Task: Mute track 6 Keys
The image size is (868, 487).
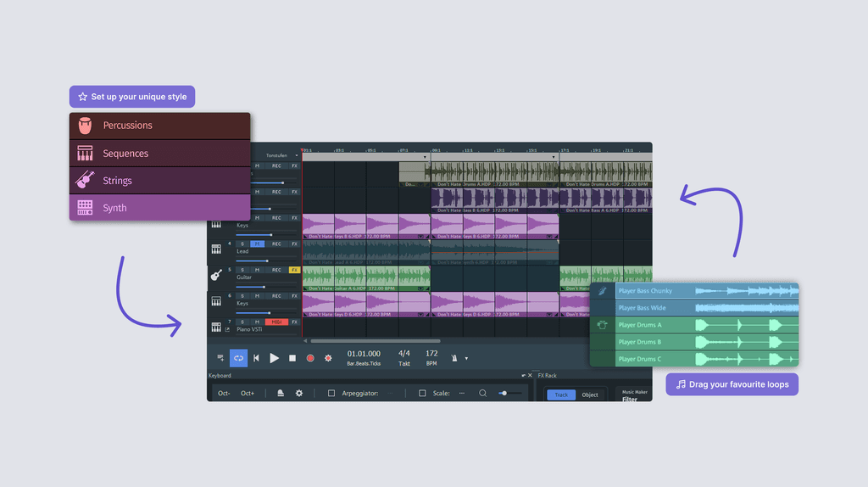Action: pyautogui.click(x=257, y=296)
